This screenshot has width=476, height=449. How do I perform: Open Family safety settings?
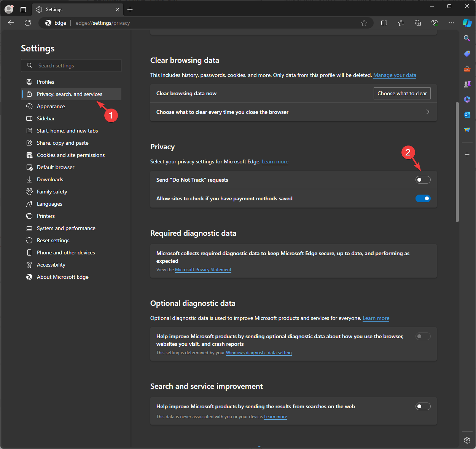71,192
